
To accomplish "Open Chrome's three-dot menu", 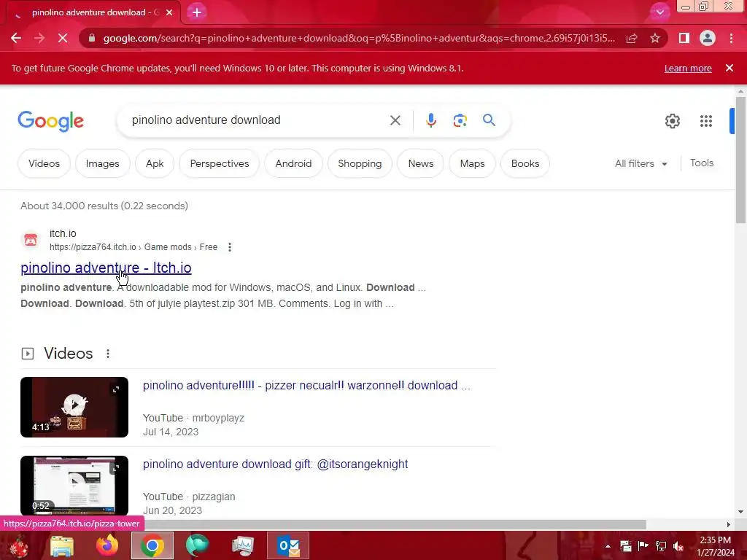I will pos(731,38).
